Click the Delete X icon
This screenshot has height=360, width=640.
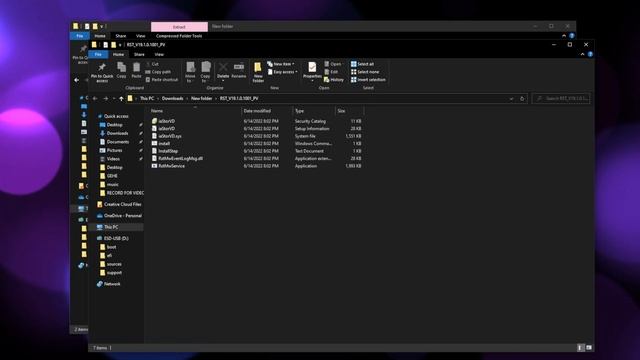[223, 67]
